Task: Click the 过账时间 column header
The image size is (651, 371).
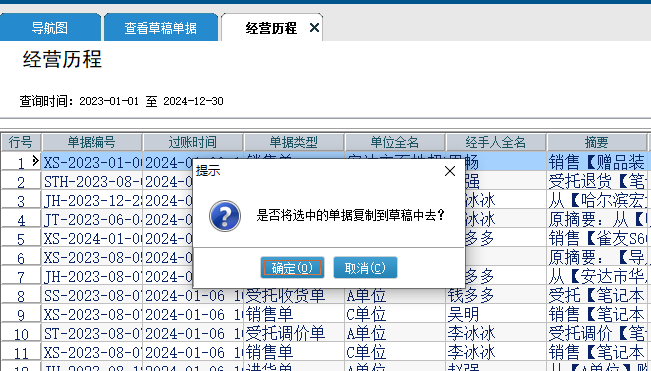Action: 193,142
